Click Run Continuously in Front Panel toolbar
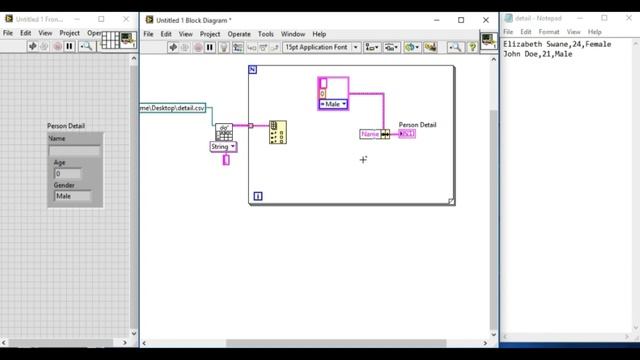 pyautogui.click(x=44, y=46)
